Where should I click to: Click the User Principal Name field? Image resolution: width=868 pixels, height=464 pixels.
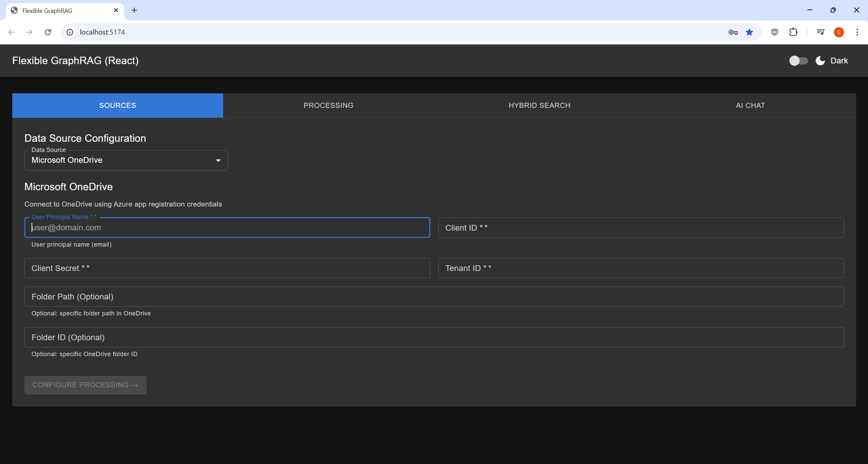click(x=227, y=227)
